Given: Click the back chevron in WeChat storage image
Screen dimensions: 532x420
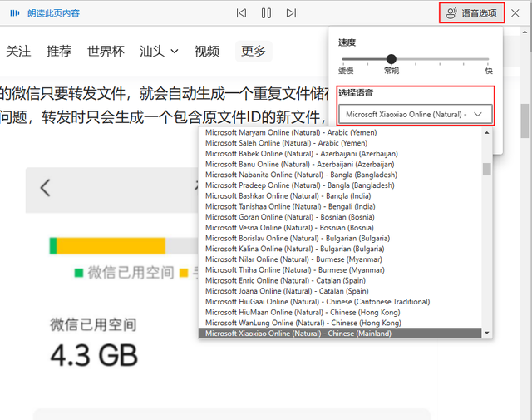Looking at the screenshot, I should [x=45, y=188].
